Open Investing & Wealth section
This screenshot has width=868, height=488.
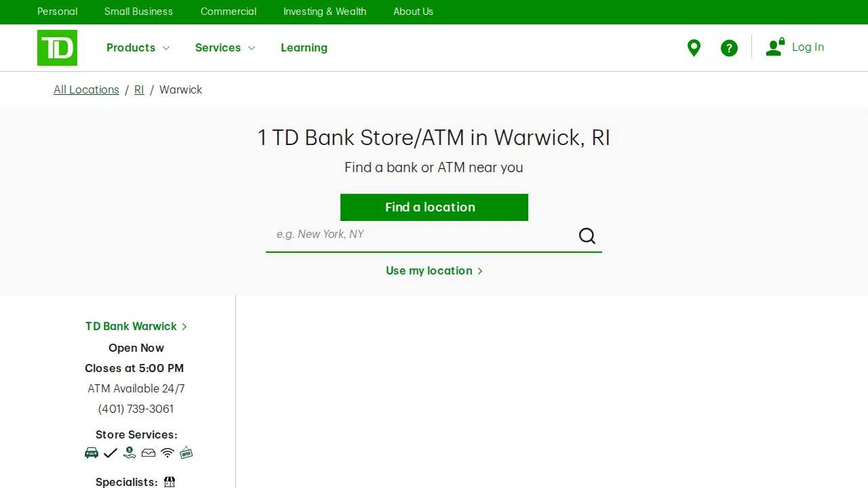[x=325, y=12]
